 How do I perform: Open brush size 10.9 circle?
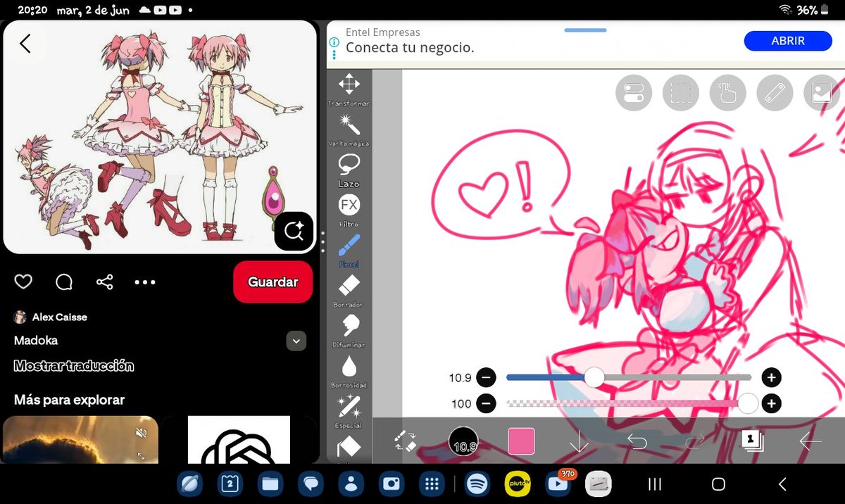[463, 441]
